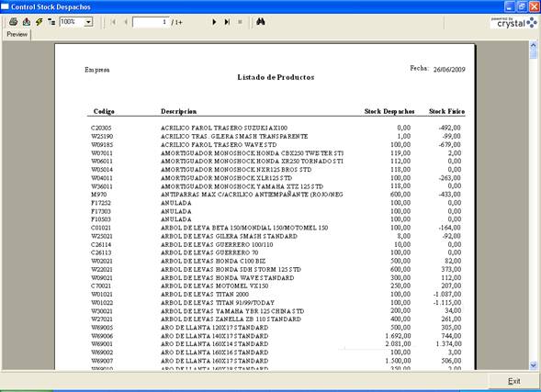
Task: Click stock value 2.031,00
Action: click(398, 344)
